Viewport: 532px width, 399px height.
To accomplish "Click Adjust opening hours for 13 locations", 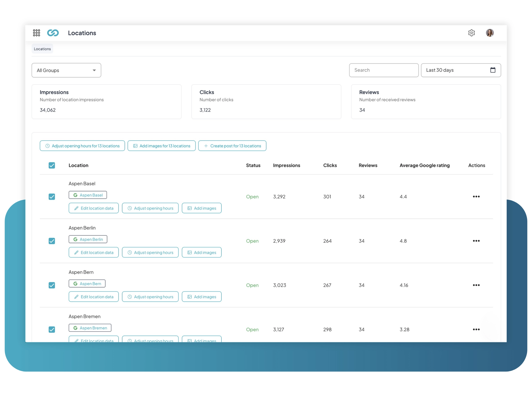I will click(x=82, y=146).
